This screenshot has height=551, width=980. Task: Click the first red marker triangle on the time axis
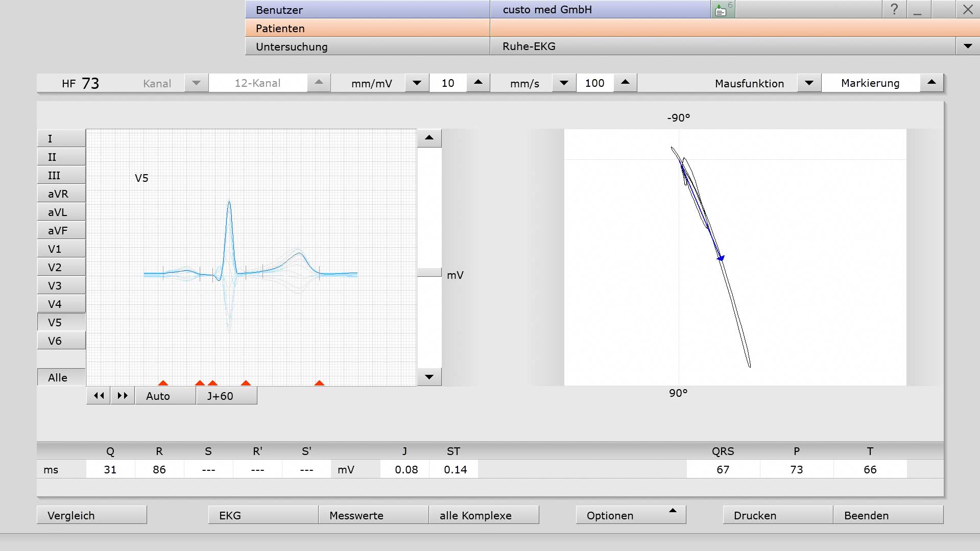(x=163, y=383)
